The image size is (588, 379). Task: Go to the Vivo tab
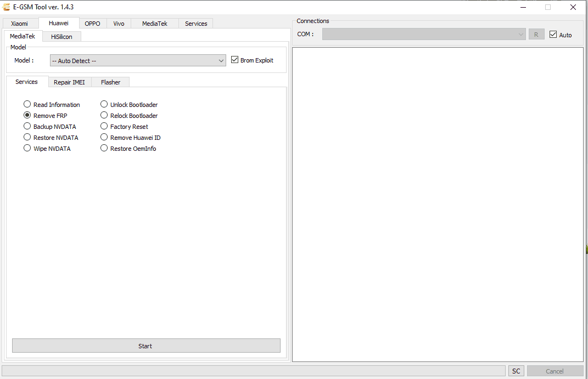coord(119,24)
